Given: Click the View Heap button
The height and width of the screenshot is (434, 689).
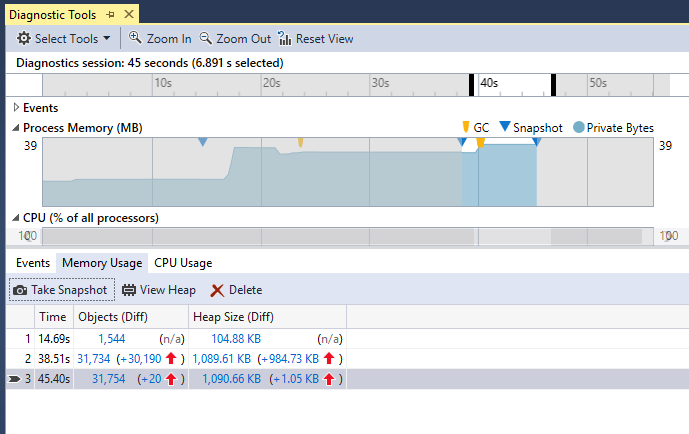Looking at the screenshot, I should [x=159, y=290].
